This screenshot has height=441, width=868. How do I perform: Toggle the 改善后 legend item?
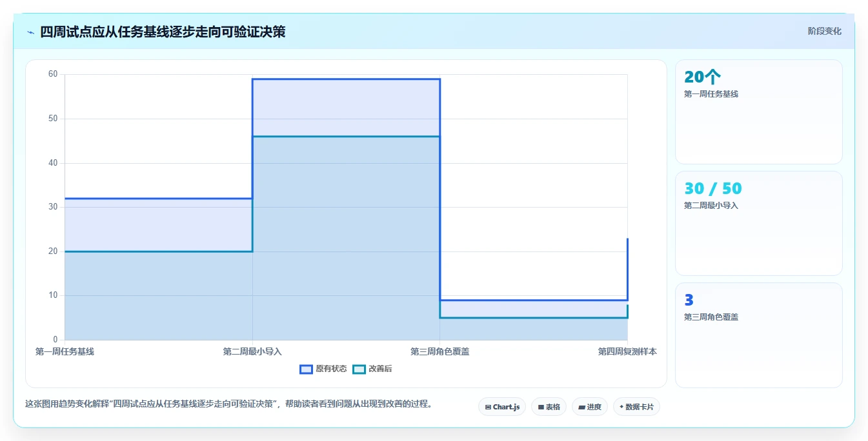[372, 369]
